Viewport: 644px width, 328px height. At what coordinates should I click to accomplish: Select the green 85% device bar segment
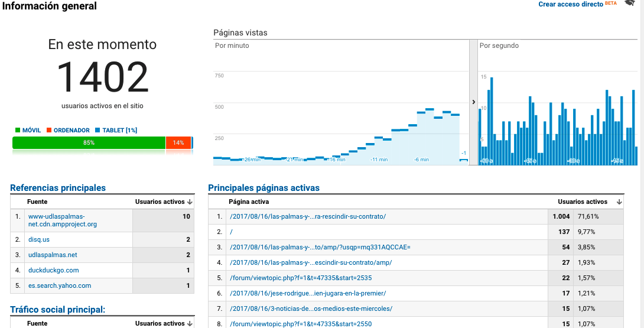coord(89,142)
